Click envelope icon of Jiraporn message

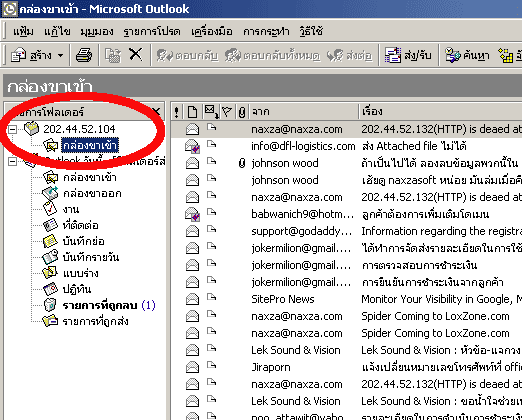click(192, 367)
